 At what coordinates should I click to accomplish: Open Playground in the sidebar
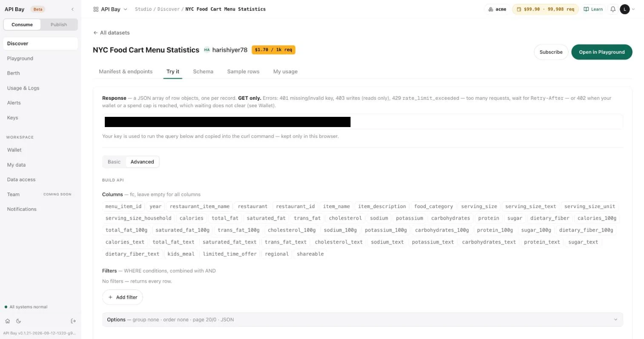click(x=40, y=58)
